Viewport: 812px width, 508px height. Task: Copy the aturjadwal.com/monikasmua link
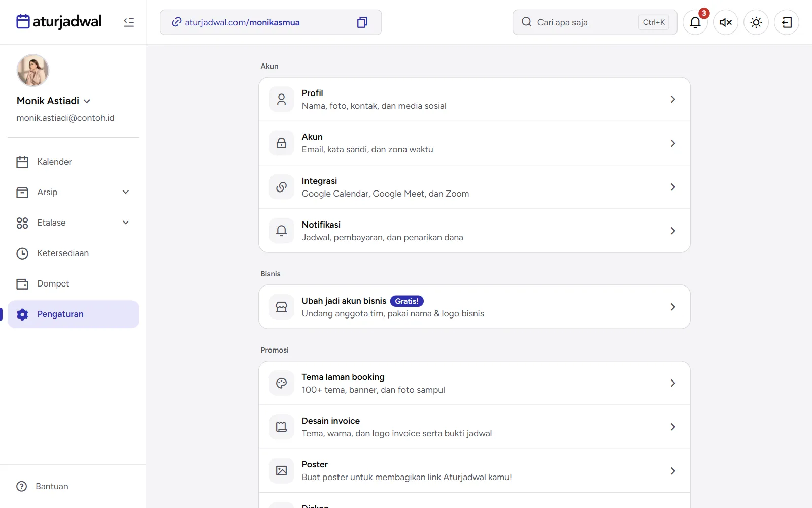362,22
